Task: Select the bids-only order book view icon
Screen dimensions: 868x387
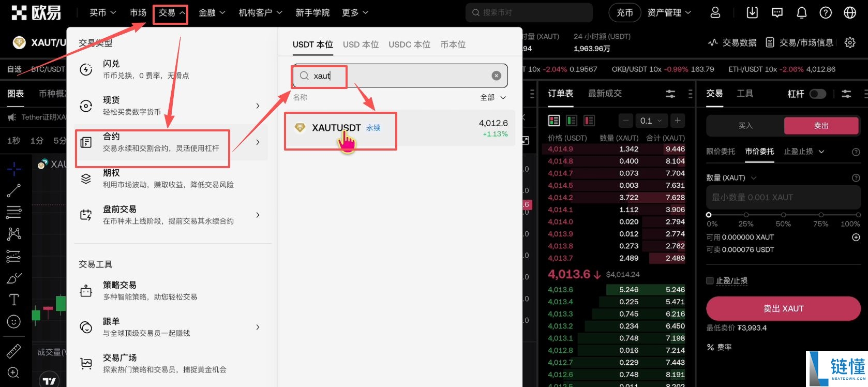Action: (572, 121)
